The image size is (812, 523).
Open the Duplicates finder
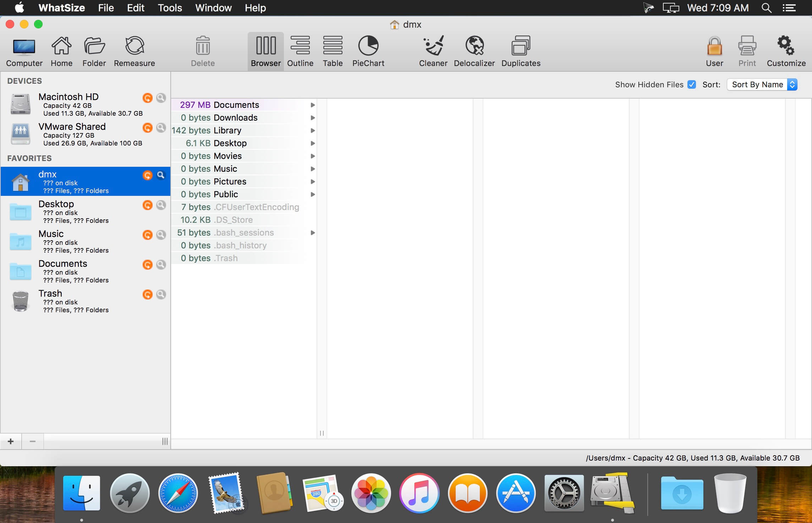(521, 51)
